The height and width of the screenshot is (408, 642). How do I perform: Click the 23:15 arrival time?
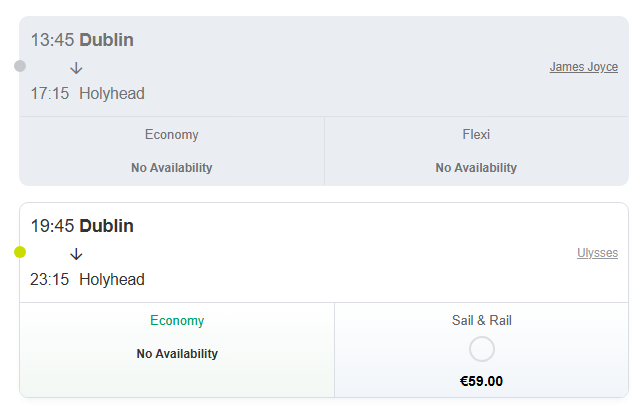49,280
